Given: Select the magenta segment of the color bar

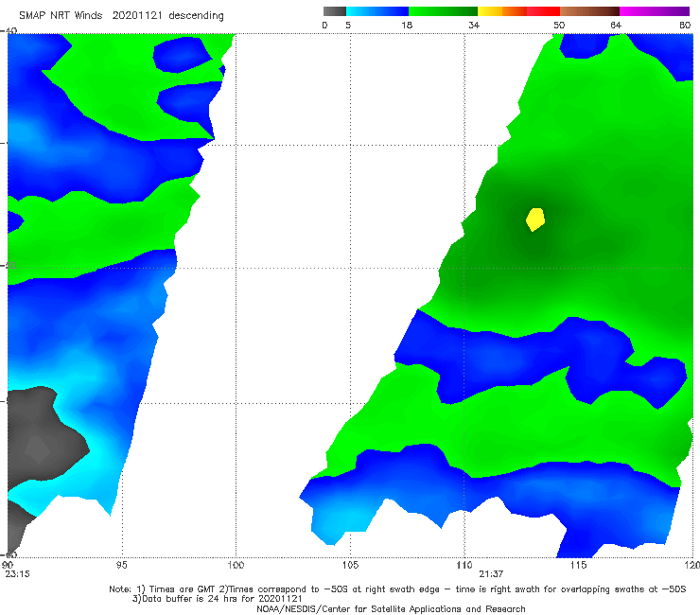Looking at the screenshot, I should (x=654, y=11).
